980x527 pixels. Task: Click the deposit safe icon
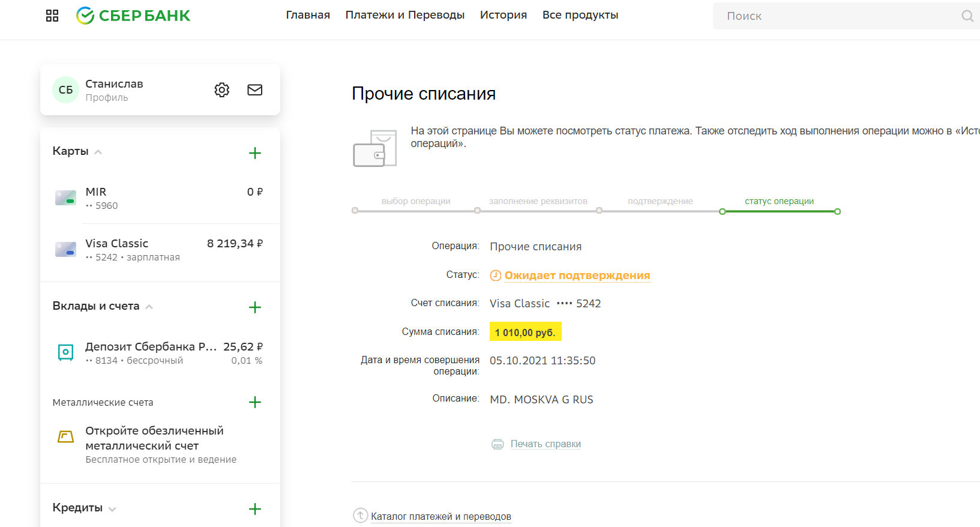click(65, 352)
